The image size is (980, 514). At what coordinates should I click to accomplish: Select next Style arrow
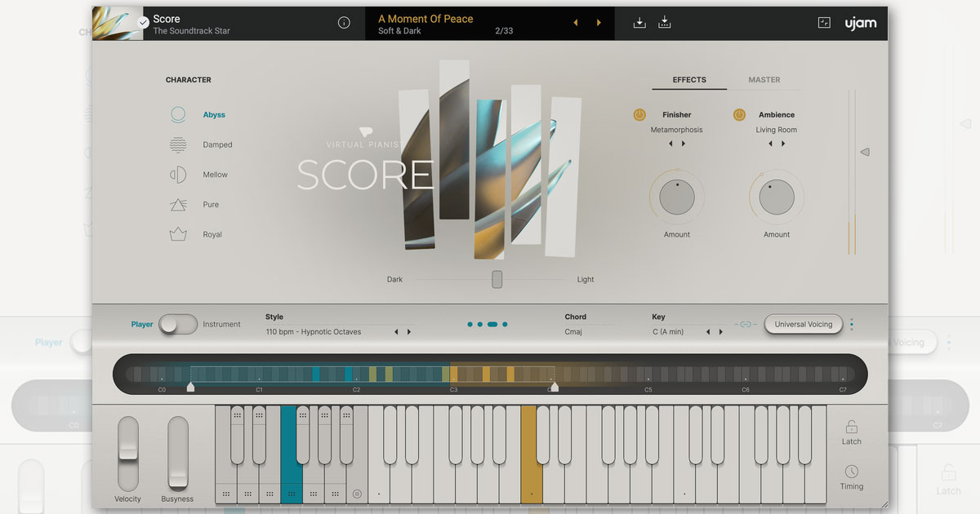(x=409, y=332)
